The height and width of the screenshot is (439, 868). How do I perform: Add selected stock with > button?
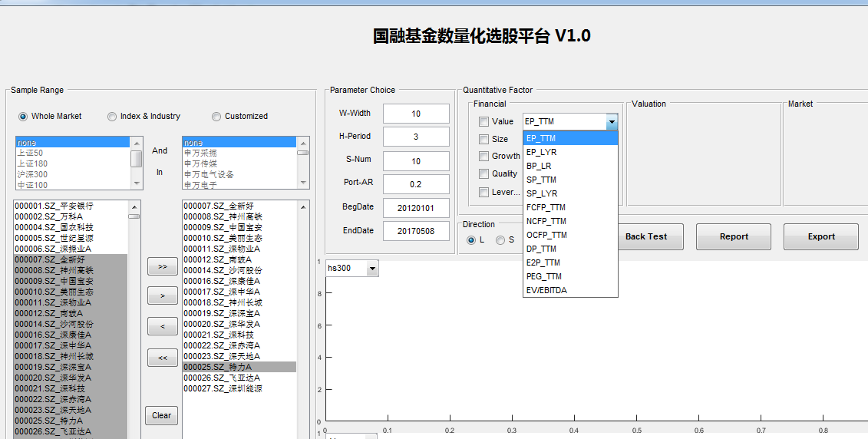pos(162,295)
